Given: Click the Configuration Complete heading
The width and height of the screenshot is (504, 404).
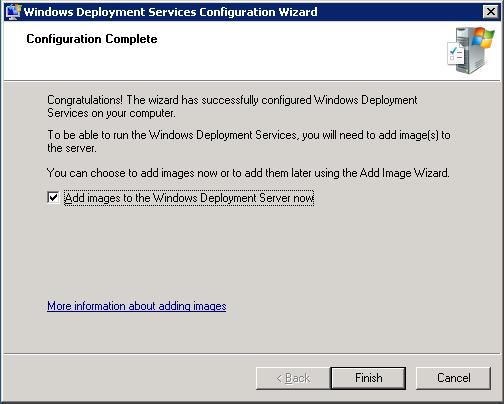Looking at the screenshot, I should coord(92,39).
